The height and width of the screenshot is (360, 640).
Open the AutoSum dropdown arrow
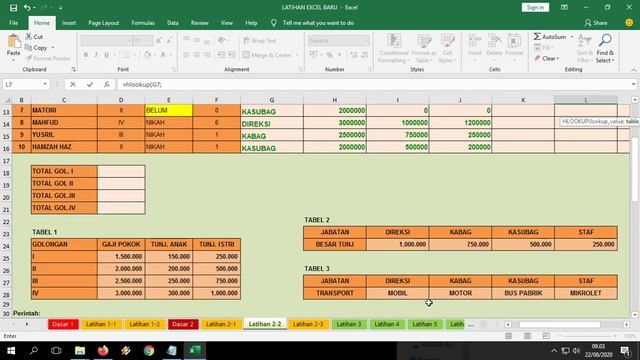point(571,37)
